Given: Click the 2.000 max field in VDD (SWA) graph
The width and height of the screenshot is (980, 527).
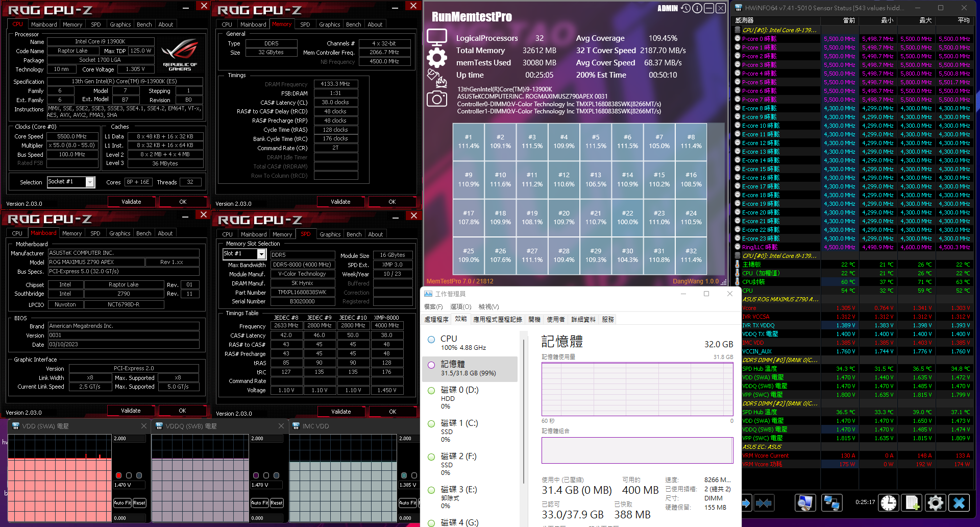Looking at the screenshot, I should point(130,439).
